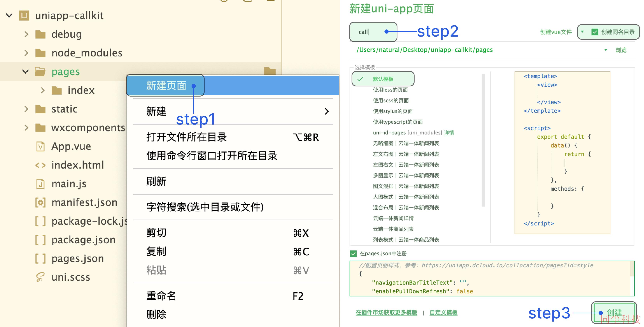The width and height of the screenshot is (644, 327).
Task: Click the package.json bracket icon
Action: point(40,240)
